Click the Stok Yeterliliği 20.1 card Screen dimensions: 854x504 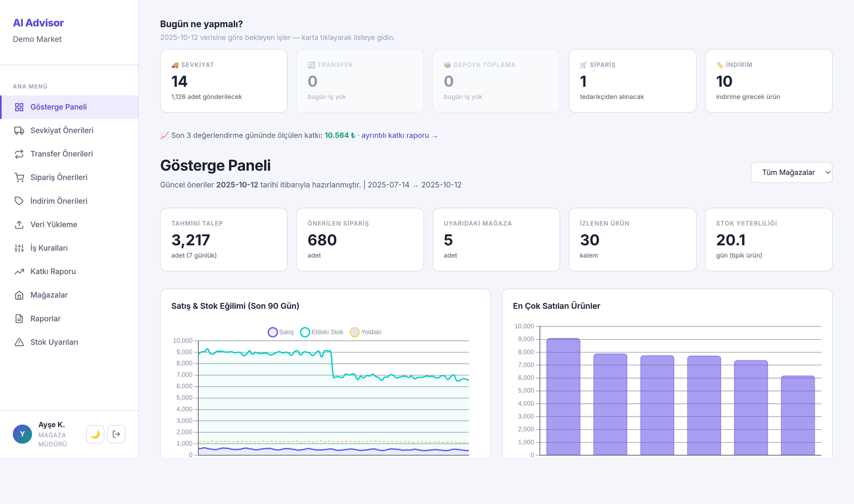point(769,239)
